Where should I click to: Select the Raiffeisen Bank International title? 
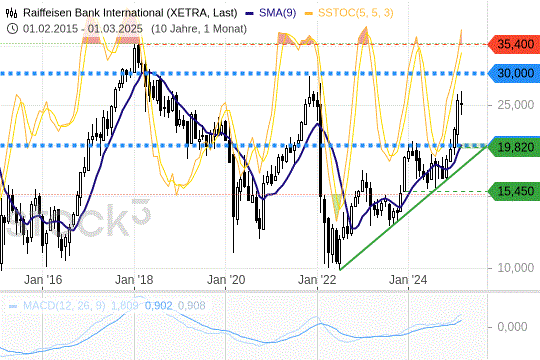click(x=130, y=13)
